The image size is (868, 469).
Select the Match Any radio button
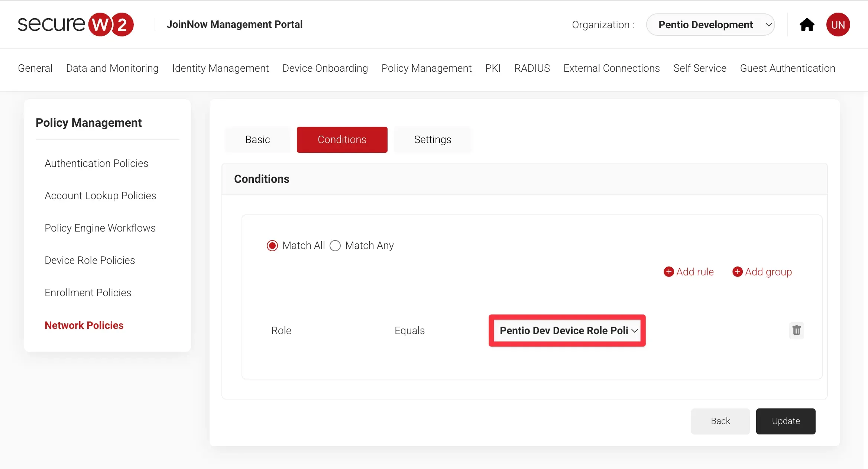335,246
